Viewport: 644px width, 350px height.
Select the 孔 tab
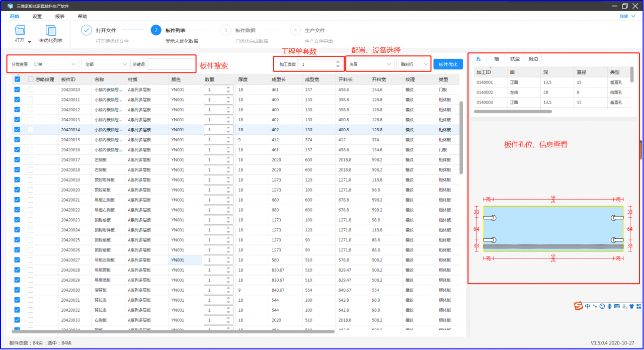(x=478, y=59)
